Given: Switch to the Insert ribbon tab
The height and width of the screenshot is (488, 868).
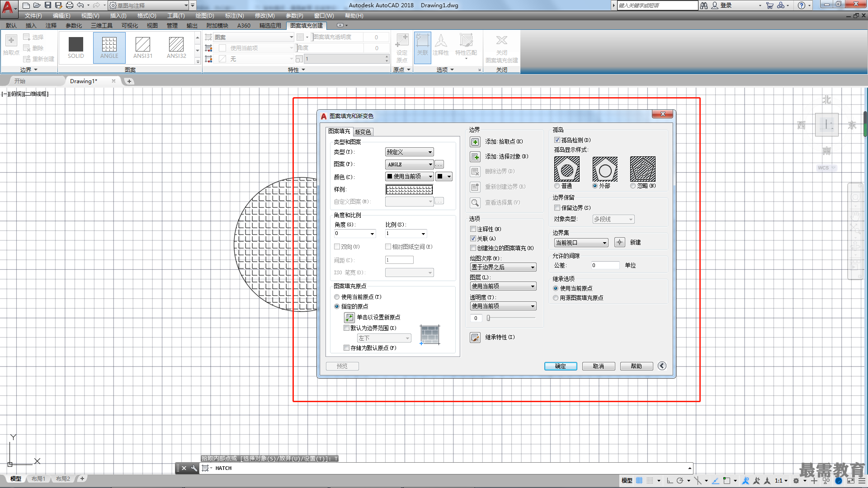Looking at the screenshot, I should (x=31, y=26).
